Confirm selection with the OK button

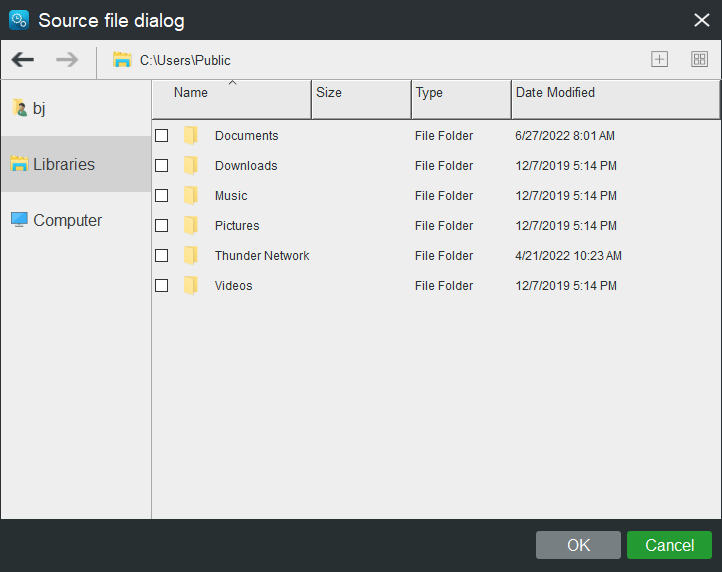[578, 545]
